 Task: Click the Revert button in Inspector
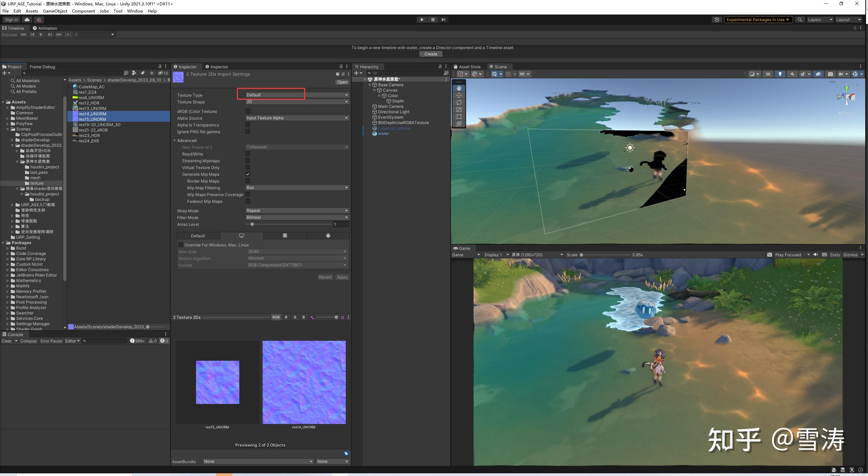pos(325,277)
